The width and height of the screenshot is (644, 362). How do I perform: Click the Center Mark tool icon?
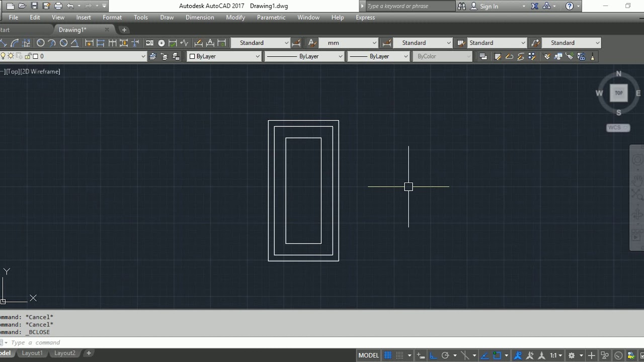click(x=162, y=43)
